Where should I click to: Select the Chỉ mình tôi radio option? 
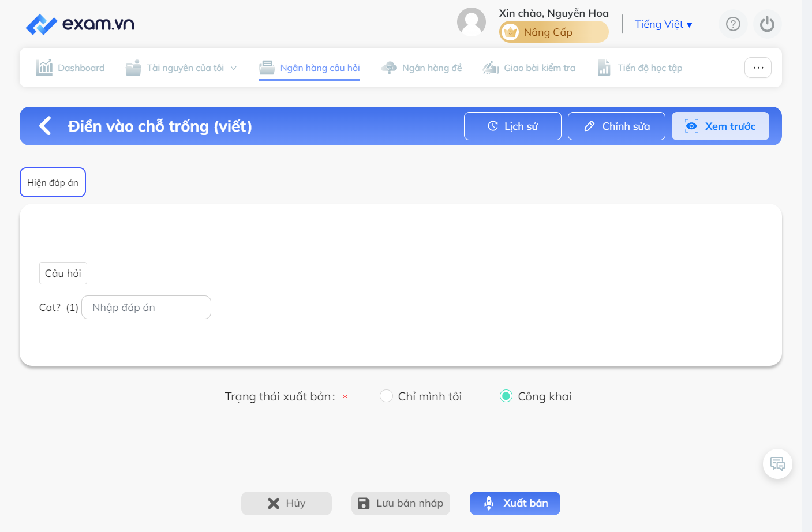386,396
